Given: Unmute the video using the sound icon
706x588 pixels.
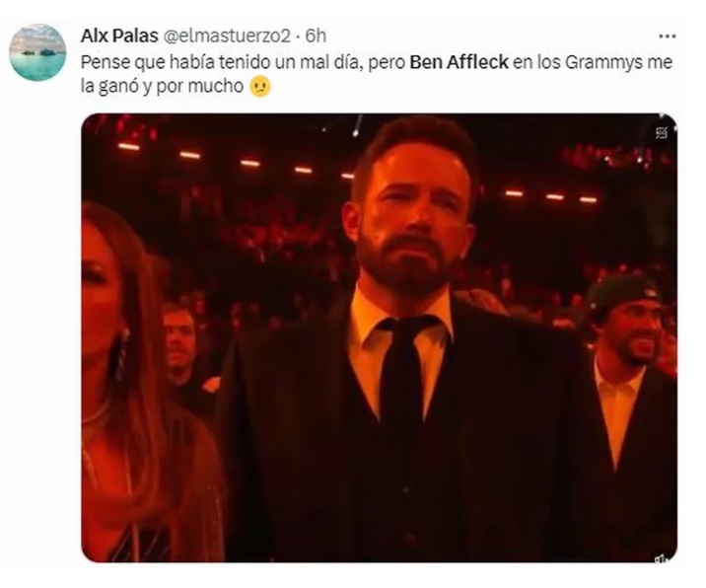Looking at the screenshot, I should tap(660, 557).
